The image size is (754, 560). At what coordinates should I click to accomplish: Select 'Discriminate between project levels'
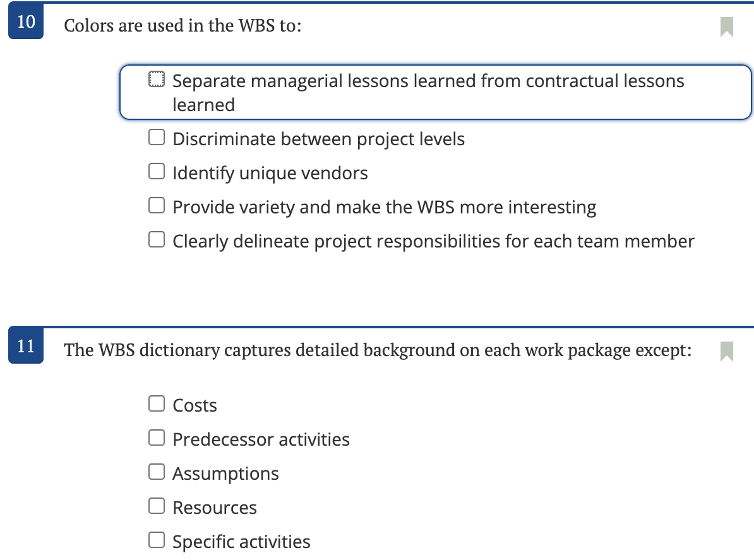[156, 136]
